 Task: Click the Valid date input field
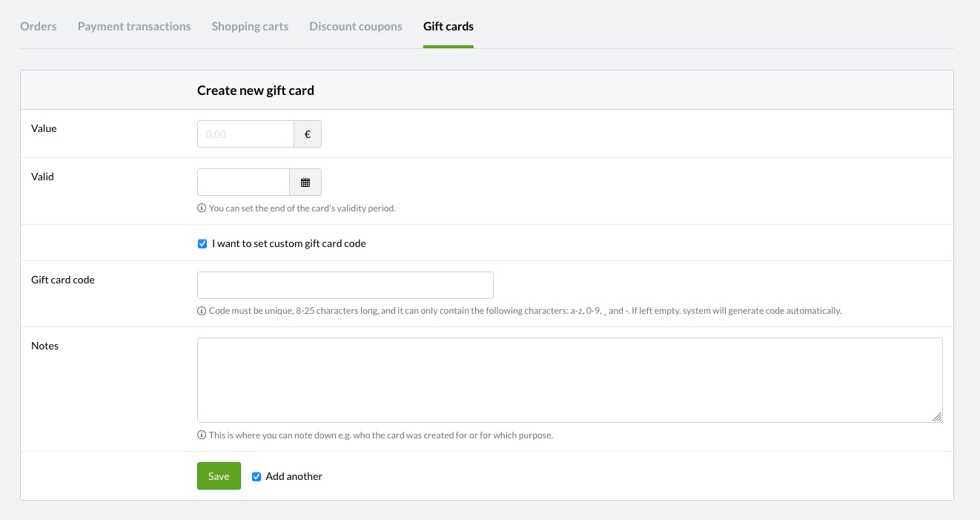pos(243,182)
